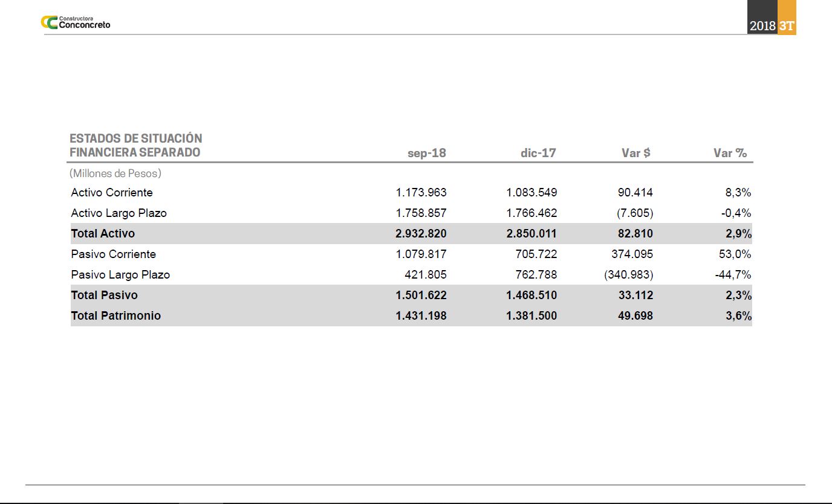832x504 pixels.
Task: Click the Pasivo Largo Plazo row label
Action: click(120, 274)
